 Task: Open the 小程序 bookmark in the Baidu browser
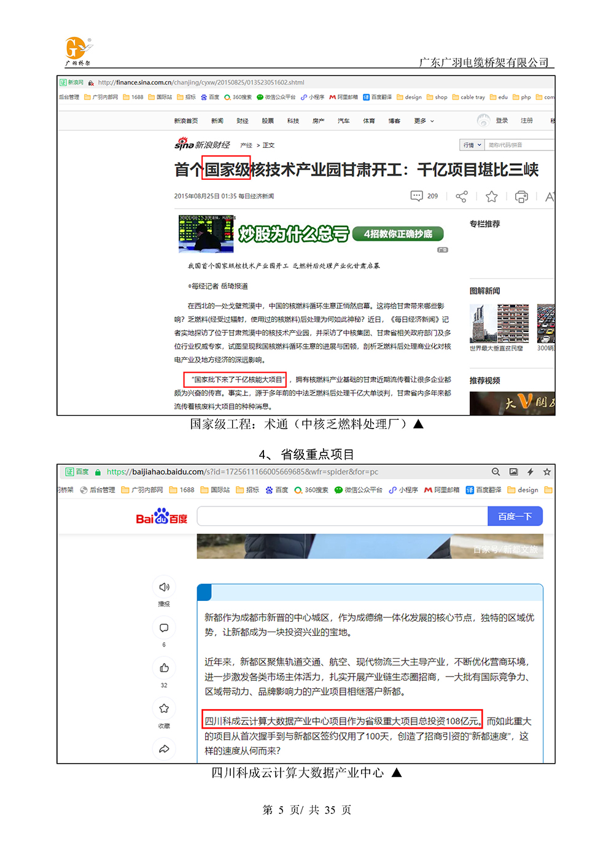pos(403,490)
